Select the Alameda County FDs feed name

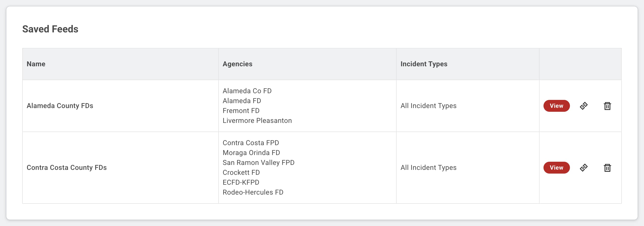[60, 106]
